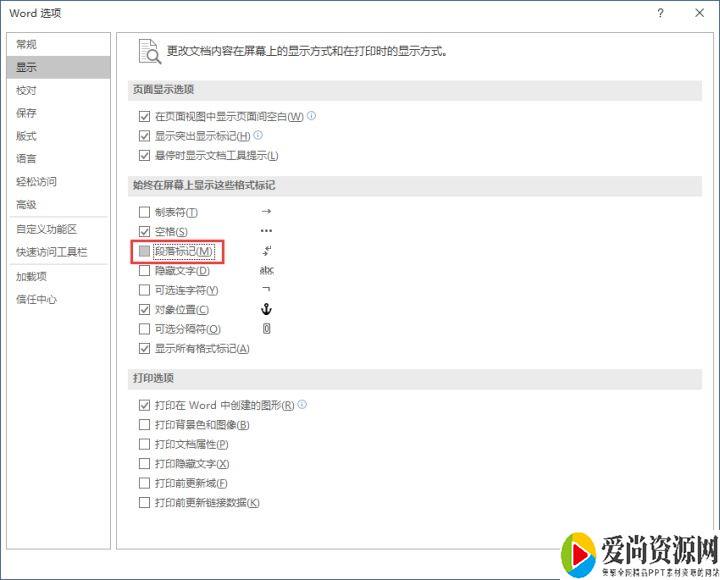The width and height of the screenshot is (720, 580).
Task: Click the help question mark in title bar
Action: [x=661, y=13]
